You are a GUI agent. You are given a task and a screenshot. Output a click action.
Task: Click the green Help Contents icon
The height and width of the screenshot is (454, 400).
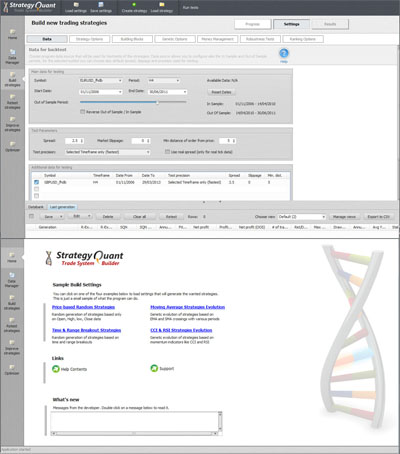(x=56, y=369)
